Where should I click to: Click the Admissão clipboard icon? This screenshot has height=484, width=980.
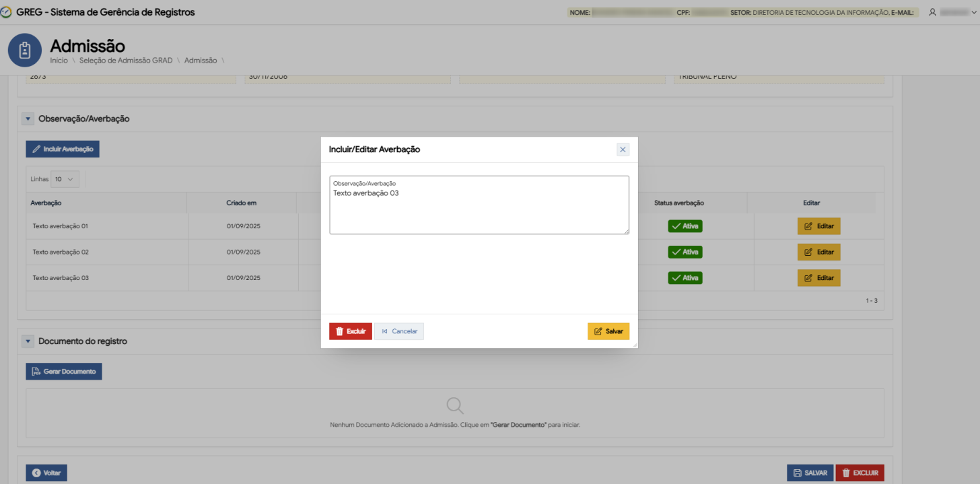click(x=25, y=50)
